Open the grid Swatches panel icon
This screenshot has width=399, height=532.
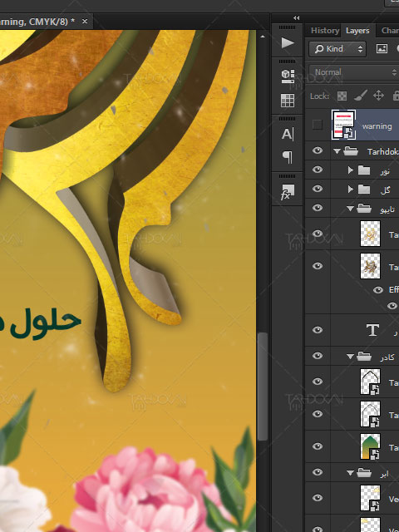click(x=288, y=101)
